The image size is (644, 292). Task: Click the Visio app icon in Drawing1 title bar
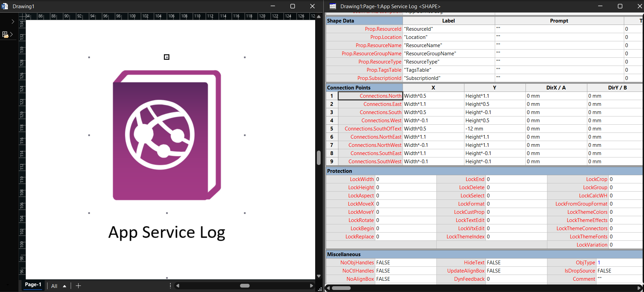coord(5,6)
